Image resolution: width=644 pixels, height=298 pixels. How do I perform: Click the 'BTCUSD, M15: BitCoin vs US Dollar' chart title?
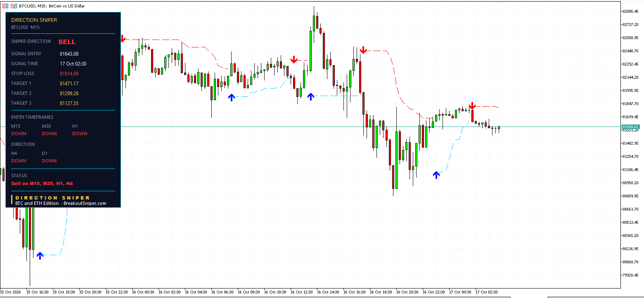tap(52, 6)
